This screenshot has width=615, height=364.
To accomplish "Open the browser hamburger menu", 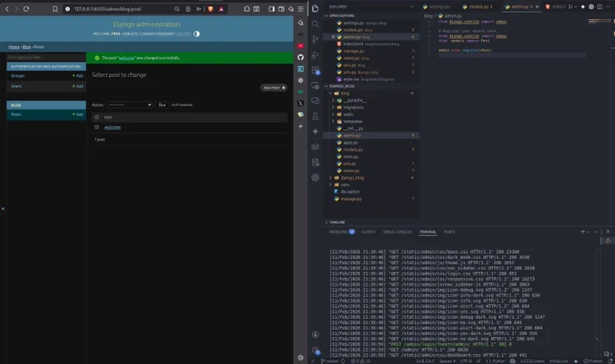I will 300,9.
